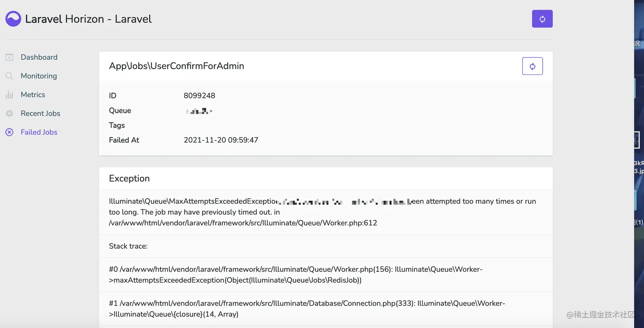Go to Monitoring section
The image size is (644, 328).
pyautogui.click(x=39, y=76)
